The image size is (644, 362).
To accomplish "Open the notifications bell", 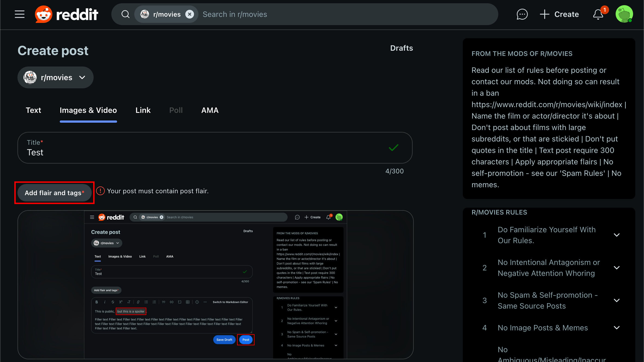I will [x=598, y=14].
